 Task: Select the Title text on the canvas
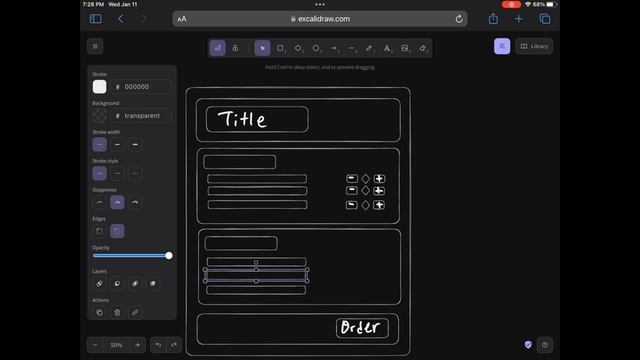tap(242, 119)
